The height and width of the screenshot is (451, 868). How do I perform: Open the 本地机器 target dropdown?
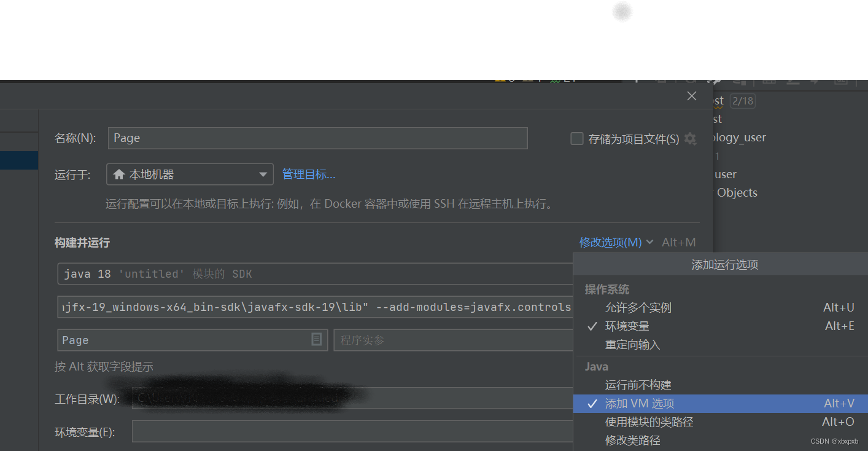coord(263,174)
